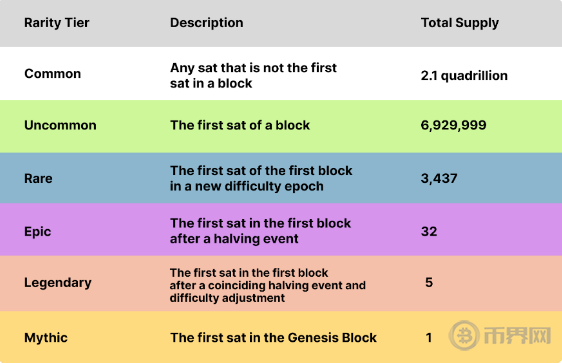Click the Total Supply column header
Image resolution: width=562 pixels, height=363 pixels.
click(x=459, y=23)
